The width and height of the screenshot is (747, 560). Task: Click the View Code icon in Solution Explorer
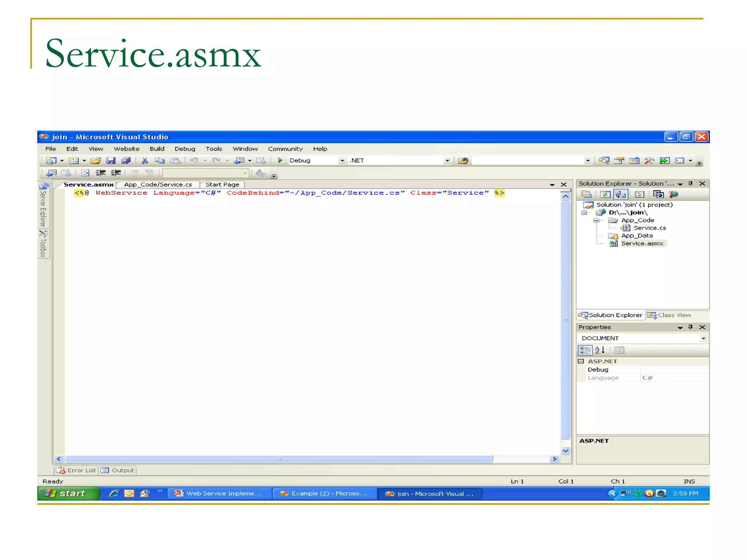click(639, 194)
